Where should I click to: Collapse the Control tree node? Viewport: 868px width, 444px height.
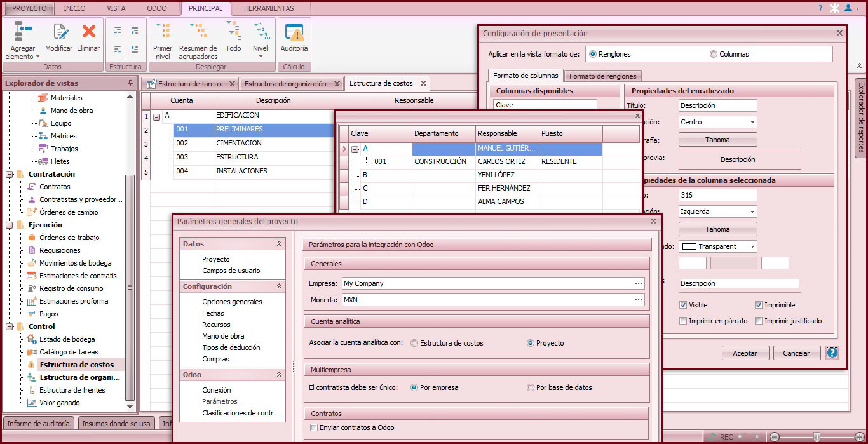(10, 326)
